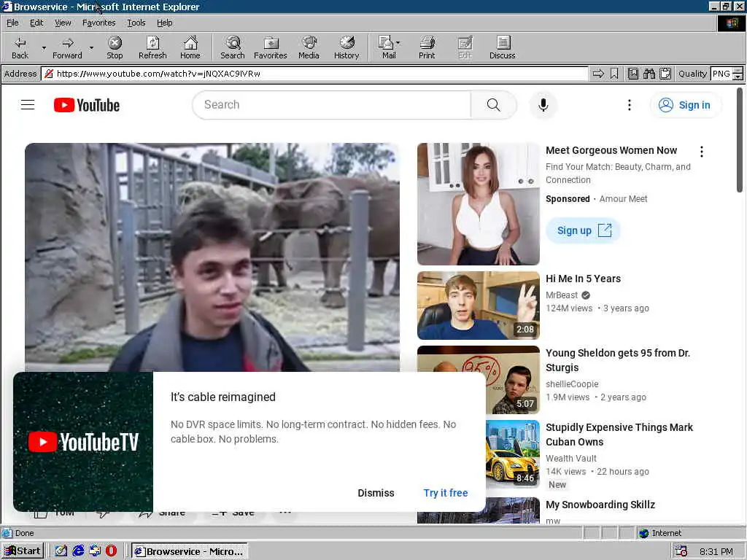Go back with the Back toolbar button

tap(20, 47)
